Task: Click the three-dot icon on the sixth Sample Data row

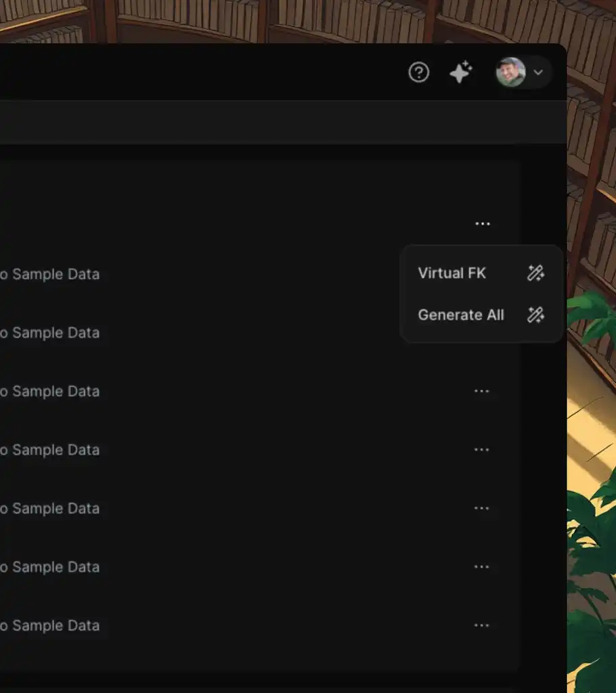Action: point(481,567)
